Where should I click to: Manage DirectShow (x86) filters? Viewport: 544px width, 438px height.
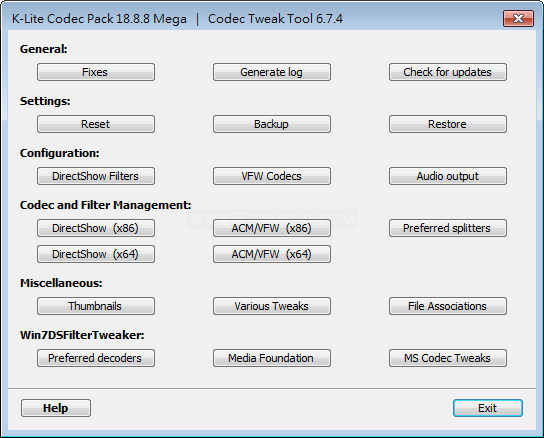click(x=96, y=228)
